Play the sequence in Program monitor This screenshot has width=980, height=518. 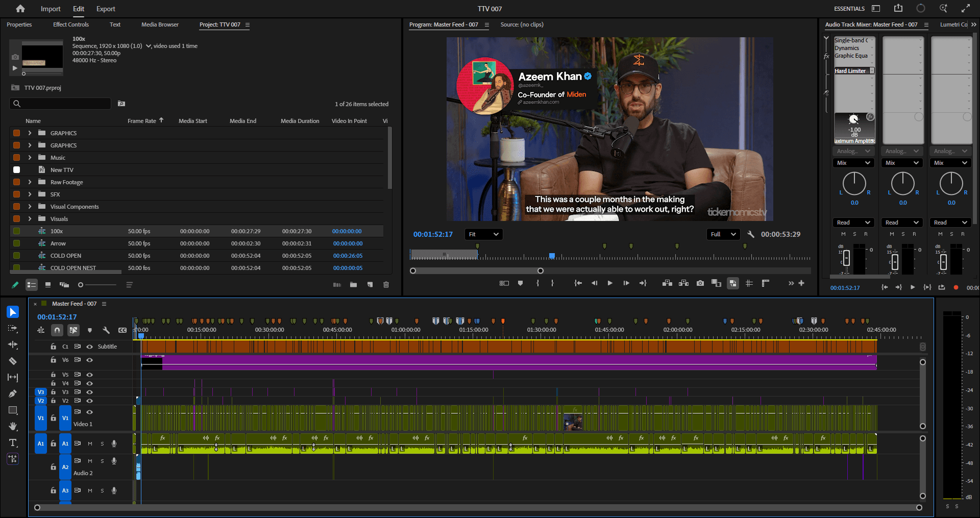610,283
